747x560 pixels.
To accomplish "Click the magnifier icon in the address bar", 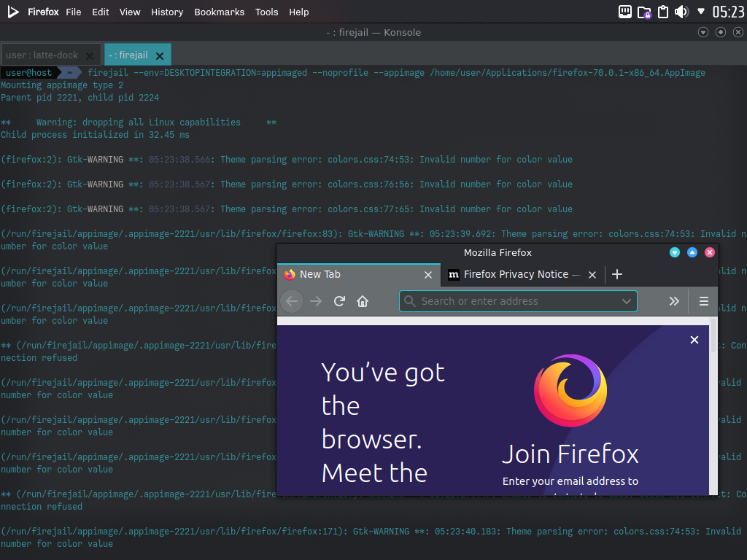I will coord(409,301).
